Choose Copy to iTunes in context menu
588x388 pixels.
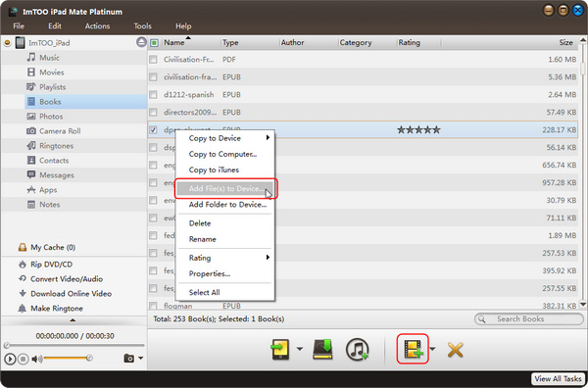[x=225, y=170]
